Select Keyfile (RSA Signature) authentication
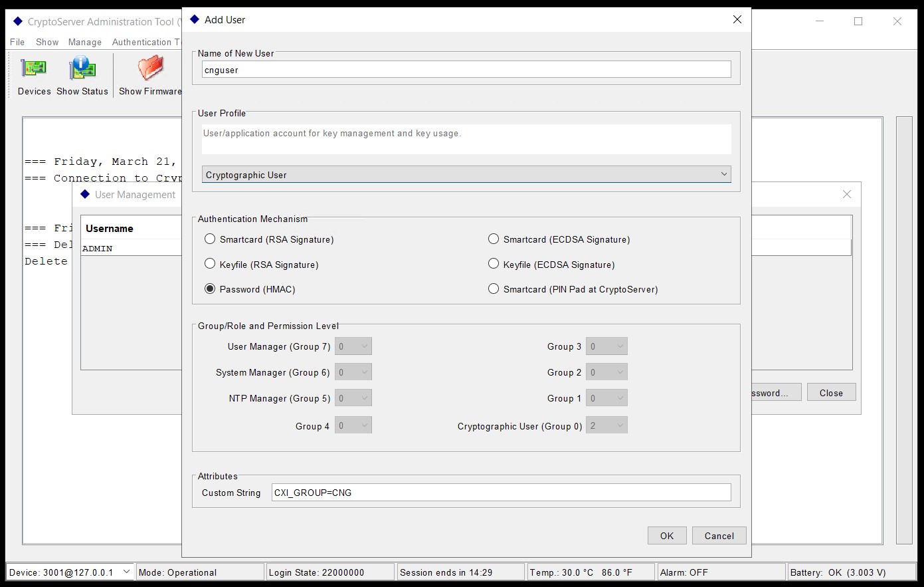 (x=210, y=265)
